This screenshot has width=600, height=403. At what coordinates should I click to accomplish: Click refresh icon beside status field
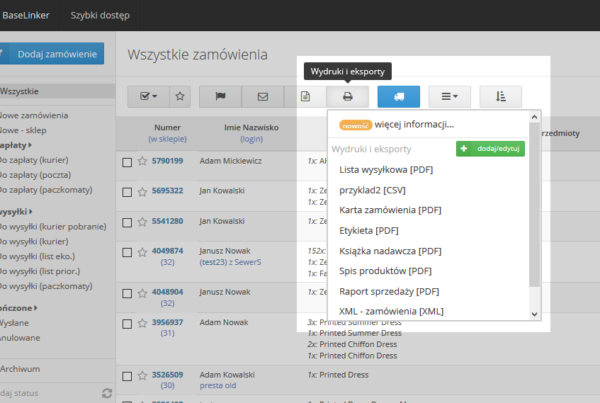pyautogui.click(x=108, y=394)
